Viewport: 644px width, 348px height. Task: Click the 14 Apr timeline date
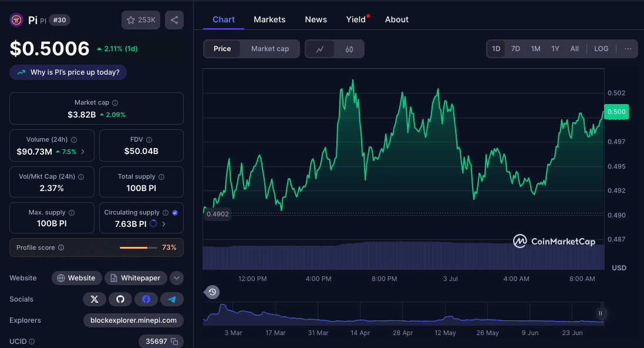point(360,333)
